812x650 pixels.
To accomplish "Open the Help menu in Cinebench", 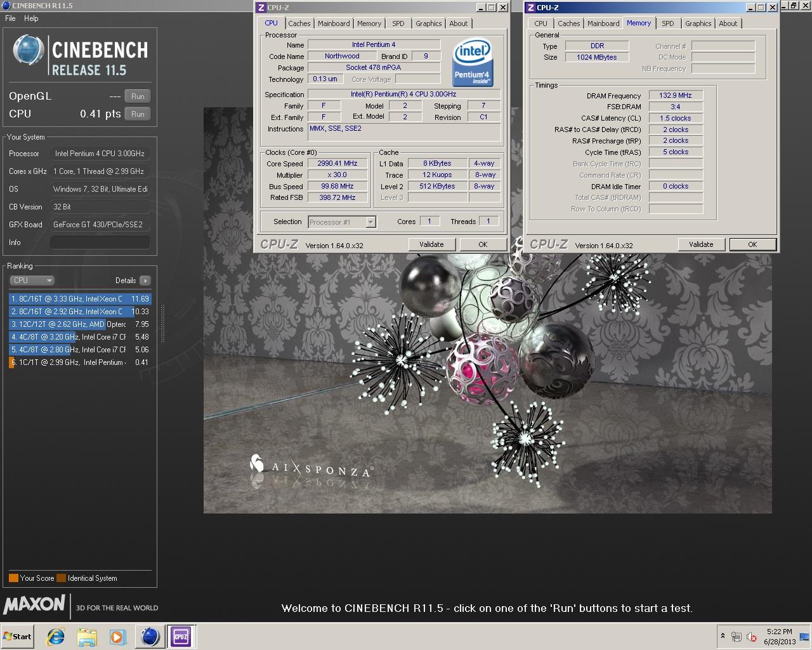I will [x=31, y=18].
